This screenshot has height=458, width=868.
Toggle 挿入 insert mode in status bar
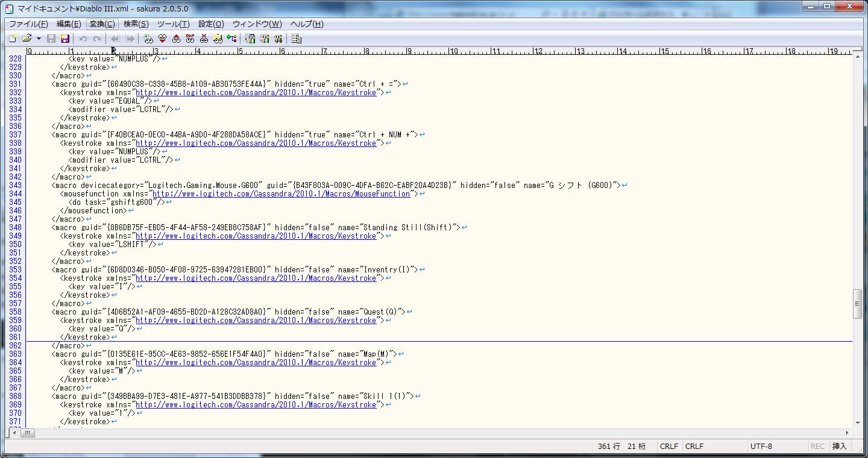point(839,447)
